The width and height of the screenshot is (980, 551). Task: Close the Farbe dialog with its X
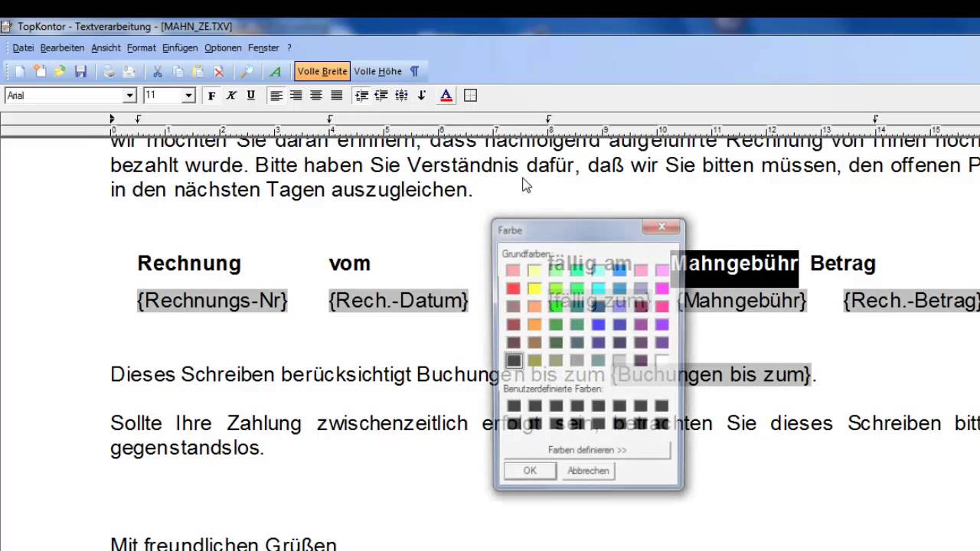coord(661,227)
